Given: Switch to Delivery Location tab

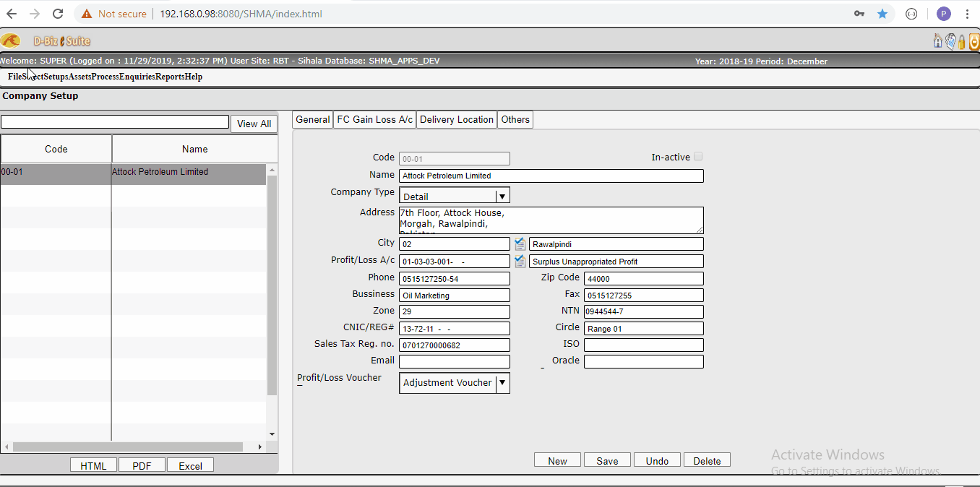Looking at the screenshot, I should click(x=457, y=120).
